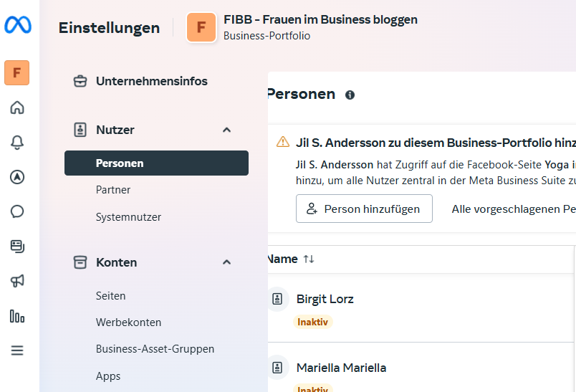Select the Birgit Lorz row name
Screen dimensions: 576x392
(x=325, y=299)
